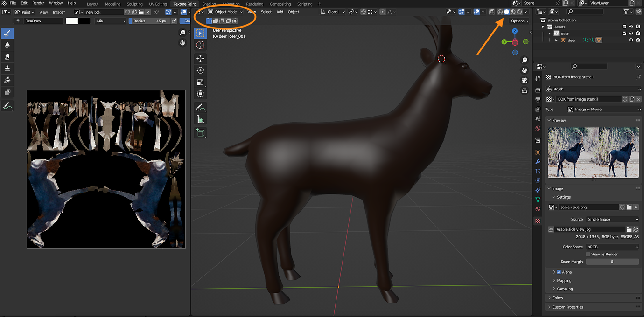Open file browser for sable side view.jpg
The height and width of the screenshot is (317, 644).
[629, 229]
